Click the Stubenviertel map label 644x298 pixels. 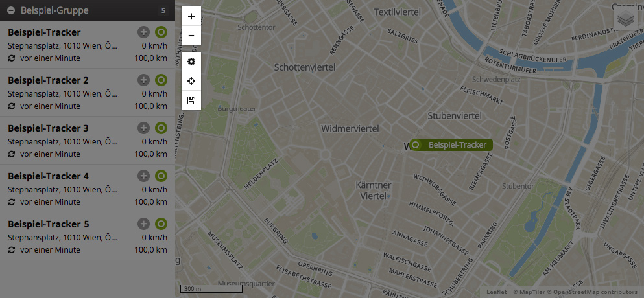[x=455, y=116]
